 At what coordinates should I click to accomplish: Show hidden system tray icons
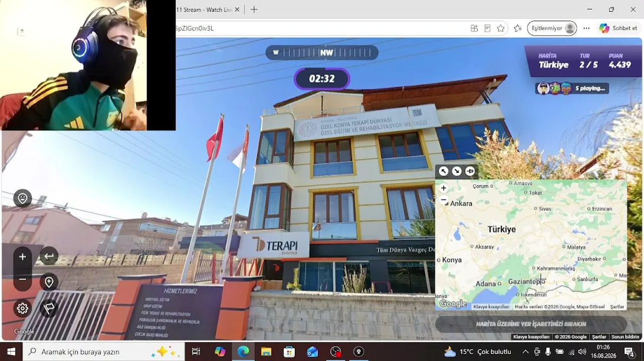pyautogui.click(x=525, y=351)
